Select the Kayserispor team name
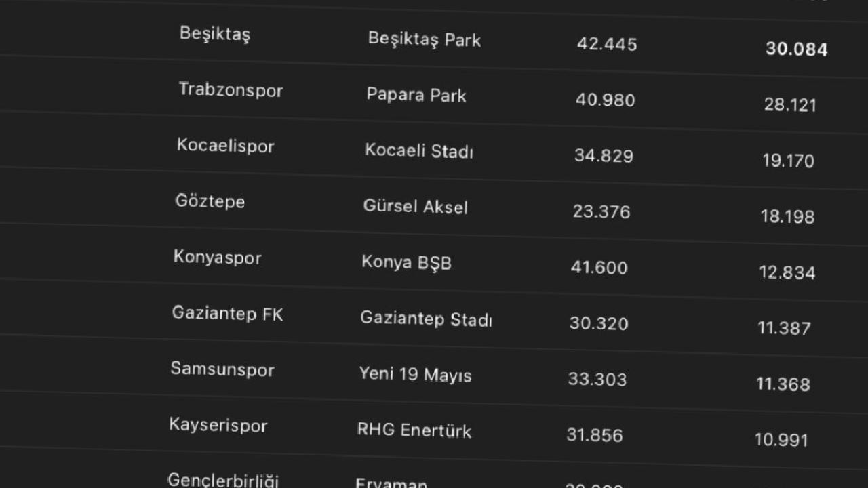868x488 pixels. click(218, 426)
